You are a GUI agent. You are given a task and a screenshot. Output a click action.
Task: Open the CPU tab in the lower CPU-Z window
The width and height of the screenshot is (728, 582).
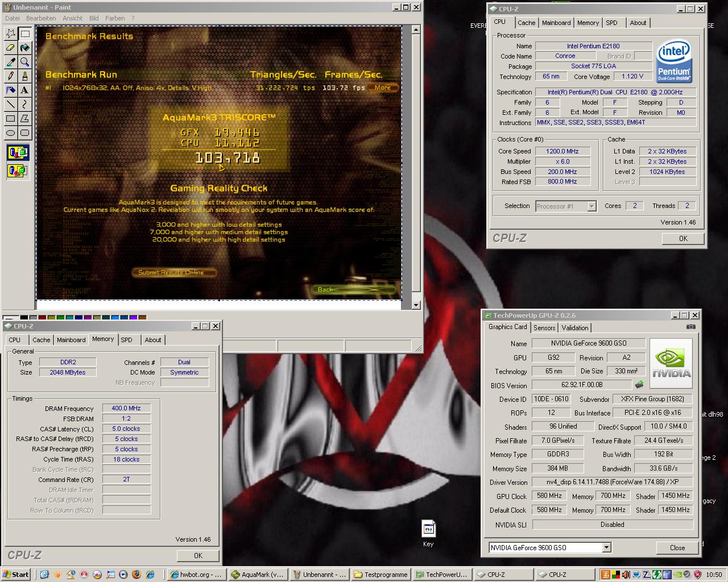15,340
